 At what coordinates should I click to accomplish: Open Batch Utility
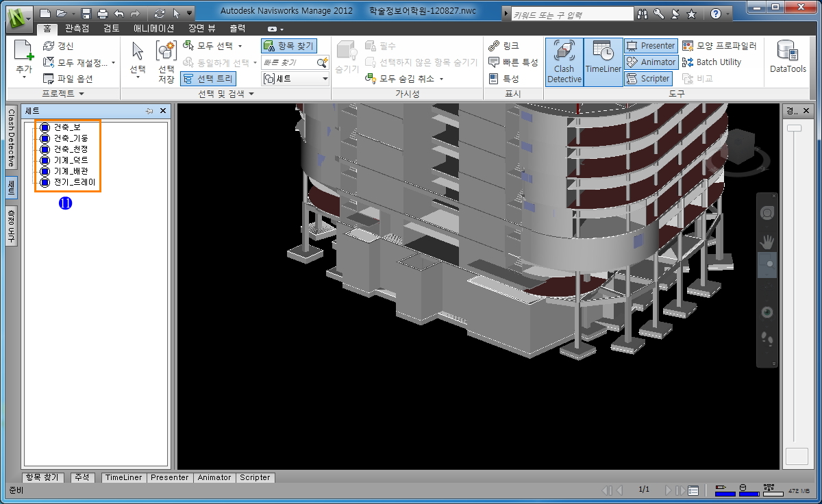click(712, 62)
